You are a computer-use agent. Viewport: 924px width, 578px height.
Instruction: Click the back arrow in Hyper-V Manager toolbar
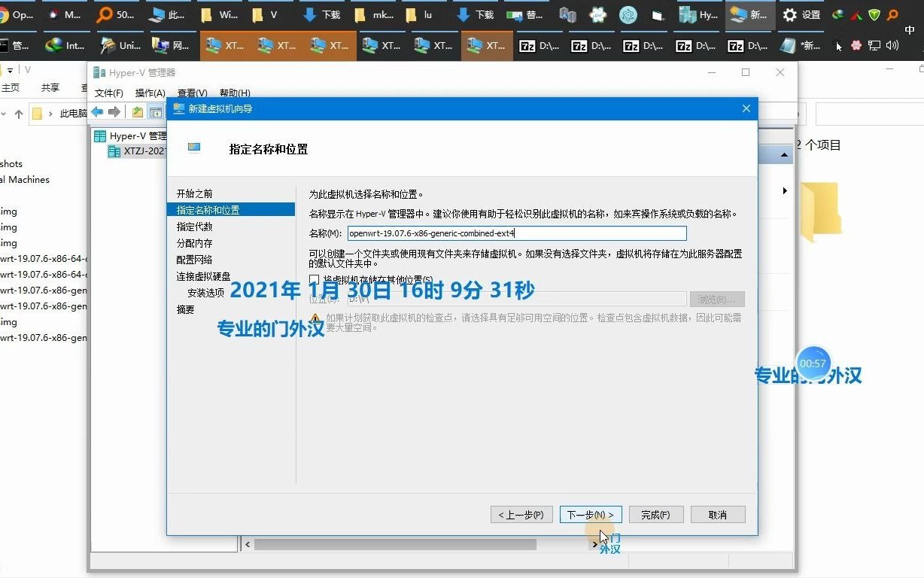click(97, 112)
